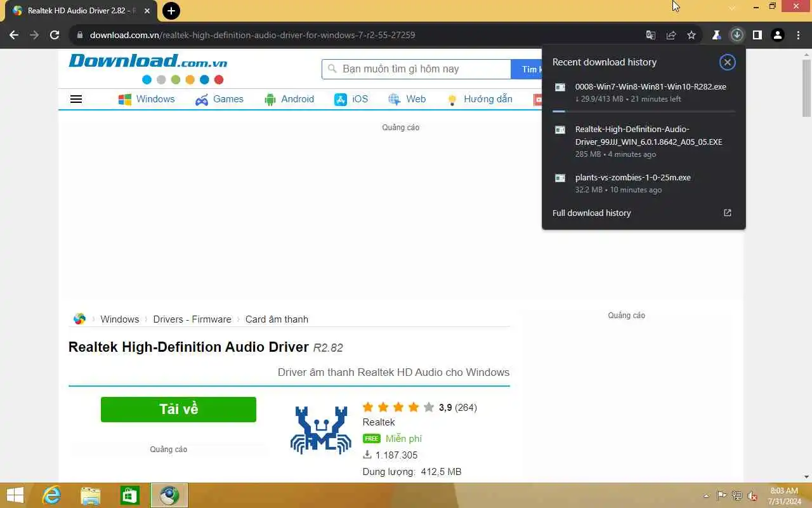
Task: Share this page from address bar
Action: pos(671,35)
